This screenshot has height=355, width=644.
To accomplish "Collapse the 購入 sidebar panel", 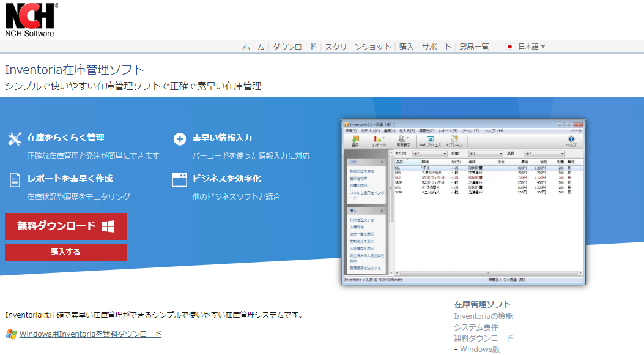I will [382, 210].
